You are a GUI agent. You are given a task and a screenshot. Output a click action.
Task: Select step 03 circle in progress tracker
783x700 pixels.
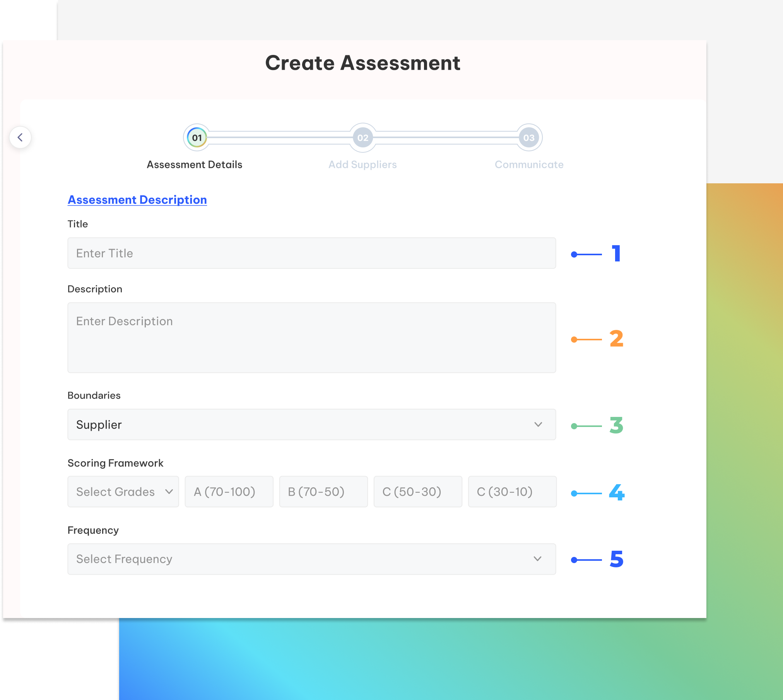click(529, 138)
